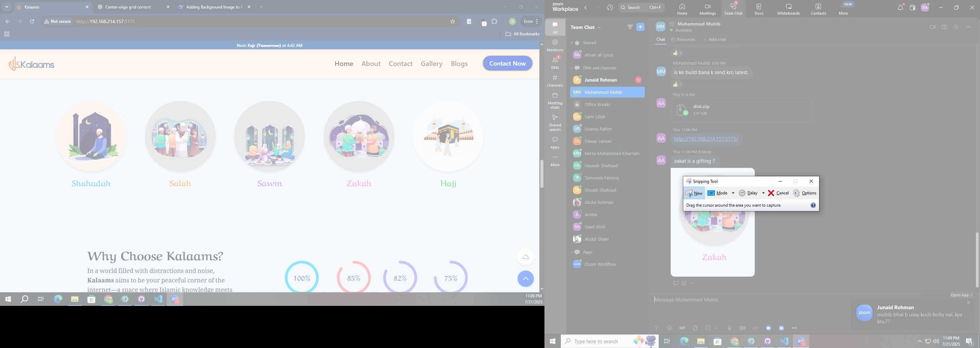Open the Snipping Tool Delay dropdown arrow
The image size is (980, 348).
pyautogui.click(x=763, y=193)
